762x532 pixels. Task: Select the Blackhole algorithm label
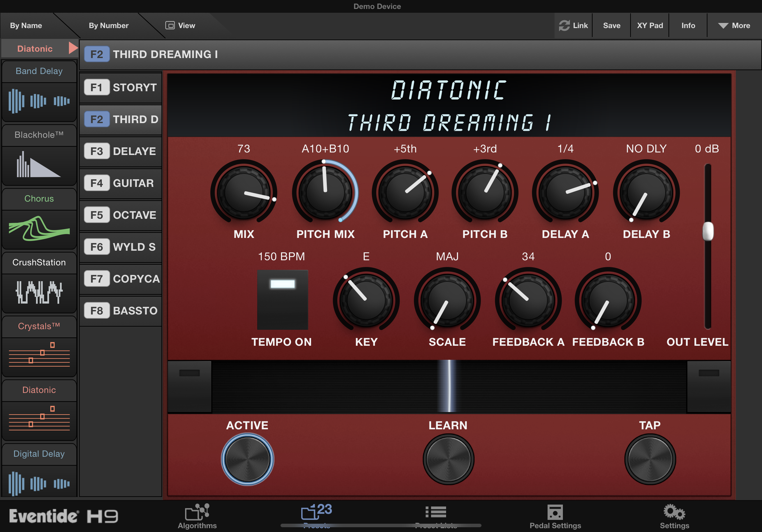pyautogui.click(x=39, y=135)
